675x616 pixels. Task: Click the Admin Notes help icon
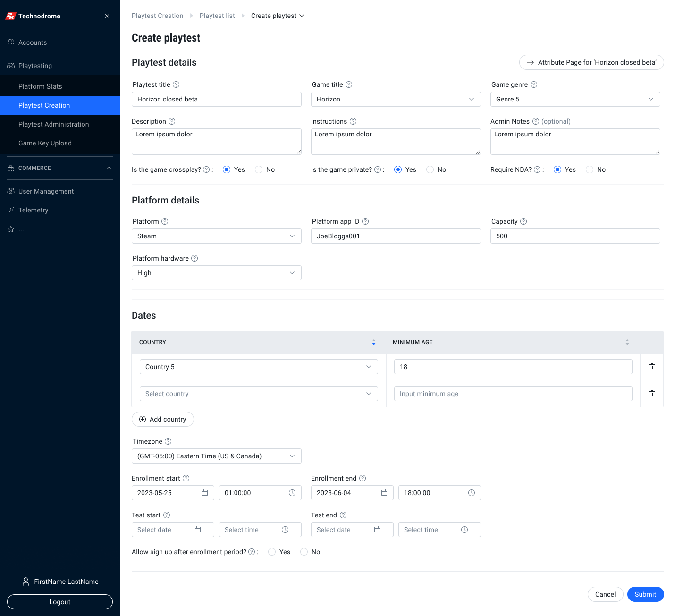(x=536, y=121)
